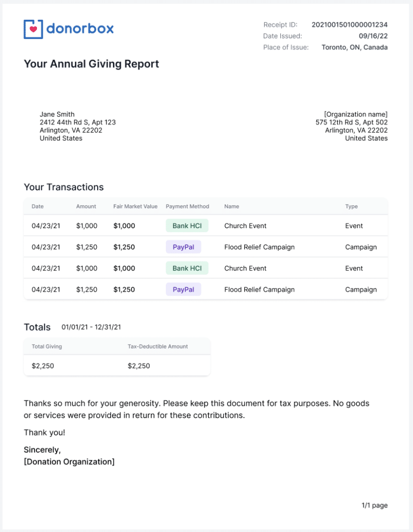Click the totals date range 01/01/21 - 12/31/21
Viewport: 413px width, 532px height.
91,327
